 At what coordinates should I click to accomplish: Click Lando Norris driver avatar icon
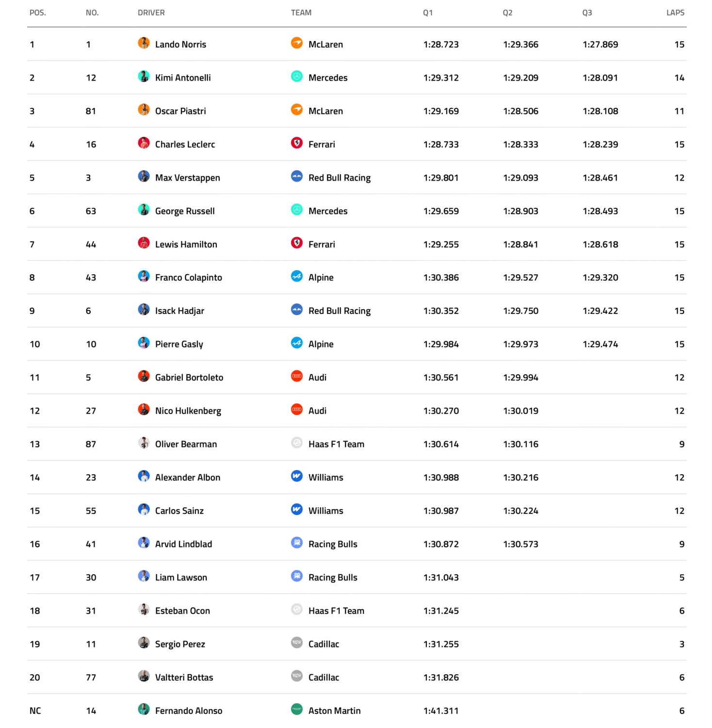point(144,43)
